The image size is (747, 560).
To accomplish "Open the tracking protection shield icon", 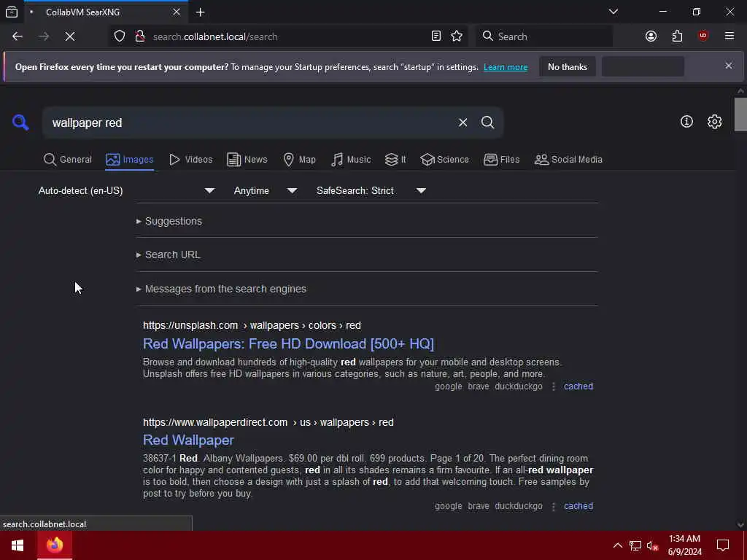I will tap(120, 36).
